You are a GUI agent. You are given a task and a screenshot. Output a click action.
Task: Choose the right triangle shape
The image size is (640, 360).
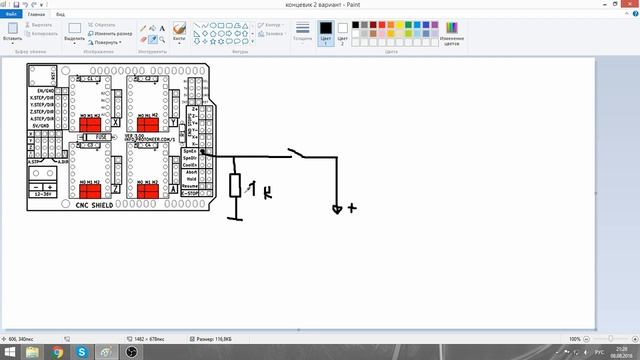pyautogui.click(x=197, y=33)
